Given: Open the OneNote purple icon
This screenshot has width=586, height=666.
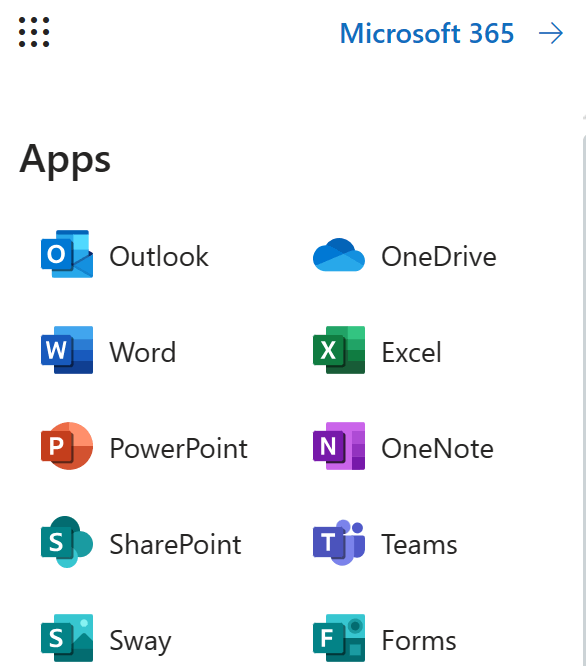Looking at the screenshot, I should (338, 446).
